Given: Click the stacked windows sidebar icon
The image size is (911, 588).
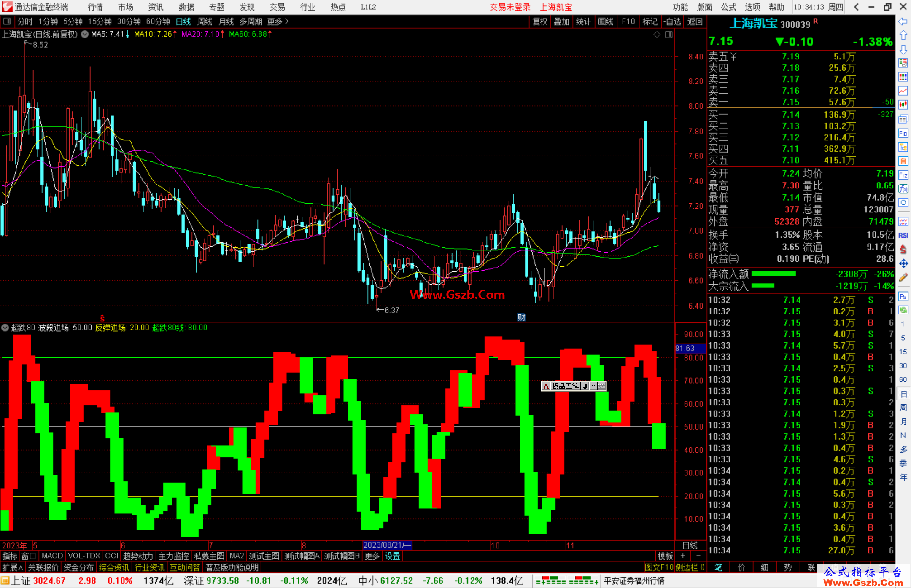Looking at the screenshot, I should point(903,119).
